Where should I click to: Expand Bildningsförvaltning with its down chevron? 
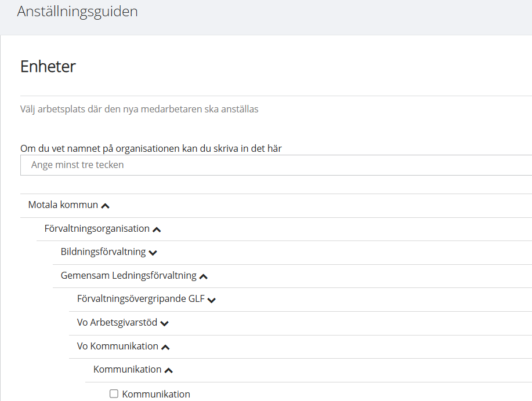click(153, 253)
